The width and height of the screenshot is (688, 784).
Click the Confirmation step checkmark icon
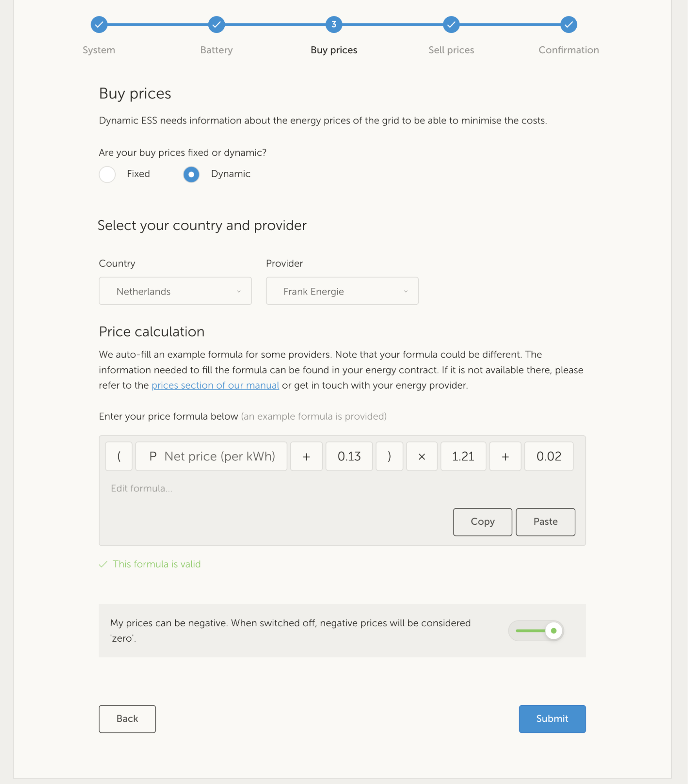click(568, 25)
